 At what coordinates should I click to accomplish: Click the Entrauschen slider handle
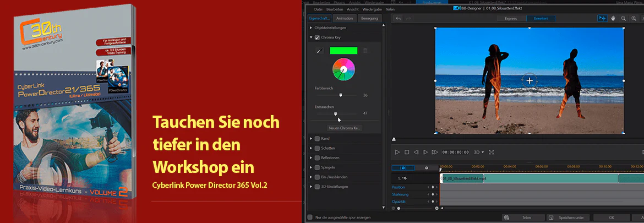tap(335, 113)
